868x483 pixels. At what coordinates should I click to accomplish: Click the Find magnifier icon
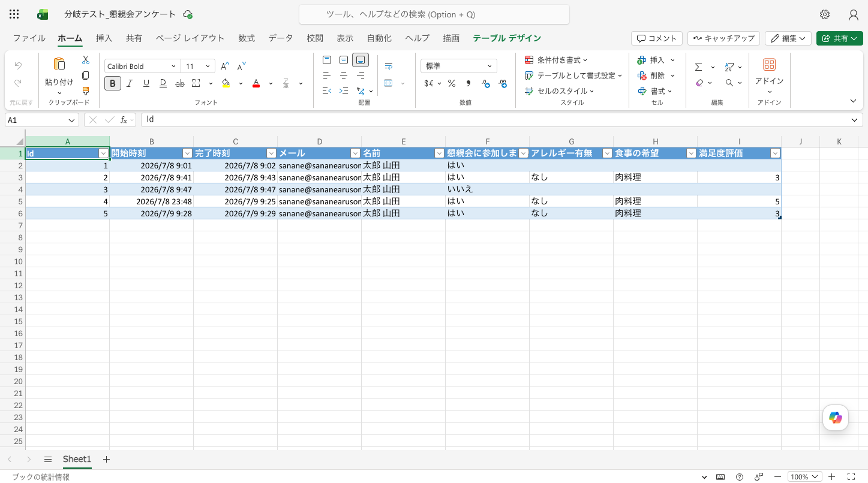(x=729, y=83)
